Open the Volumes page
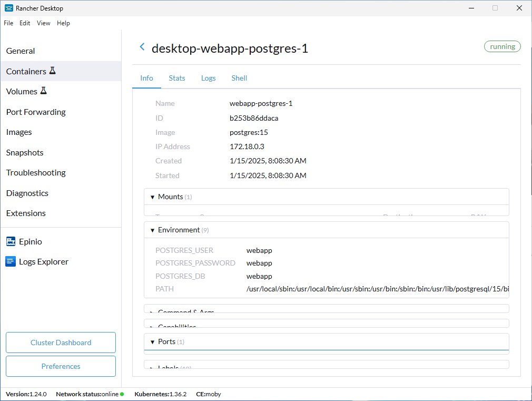The image size is (532, 401). (x=61, y=91)
